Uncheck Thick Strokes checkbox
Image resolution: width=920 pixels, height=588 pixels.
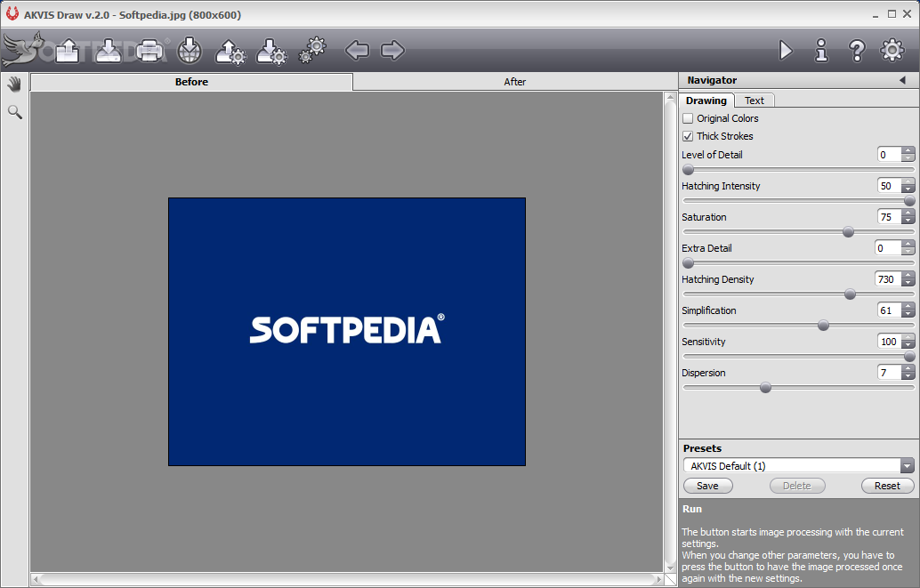click(x=688, y=136)
